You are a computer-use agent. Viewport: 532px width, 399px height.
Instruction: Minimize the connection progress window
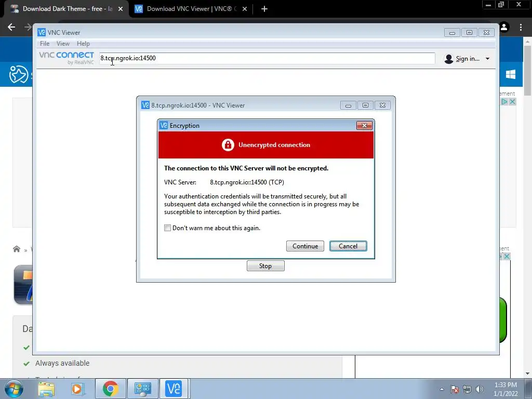[x=348, y=105]
